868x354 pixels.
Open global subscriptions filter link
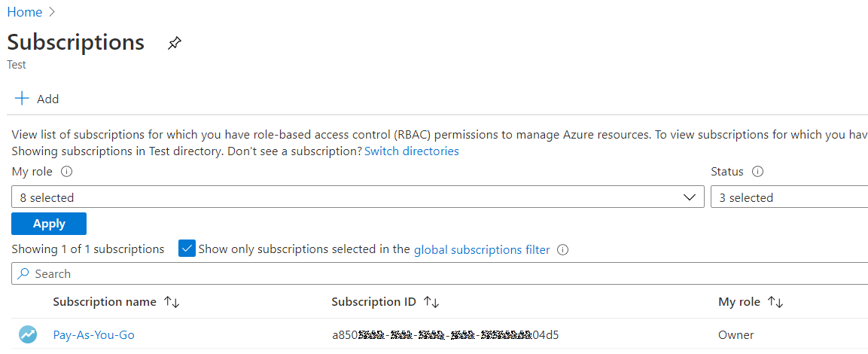pos(482,249)
